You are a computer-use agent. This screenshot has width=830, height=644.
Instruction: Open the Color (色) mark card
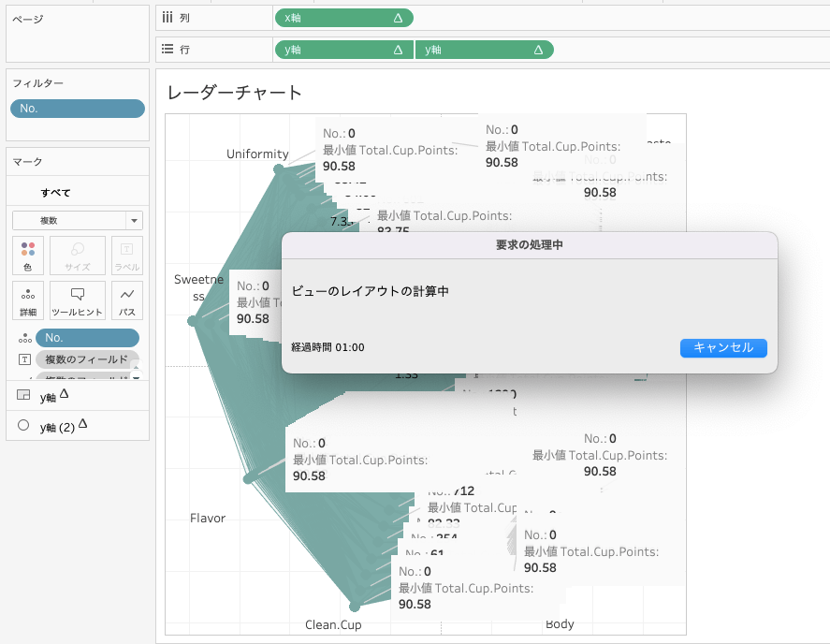pyautogui.click(x=28, y=256)
